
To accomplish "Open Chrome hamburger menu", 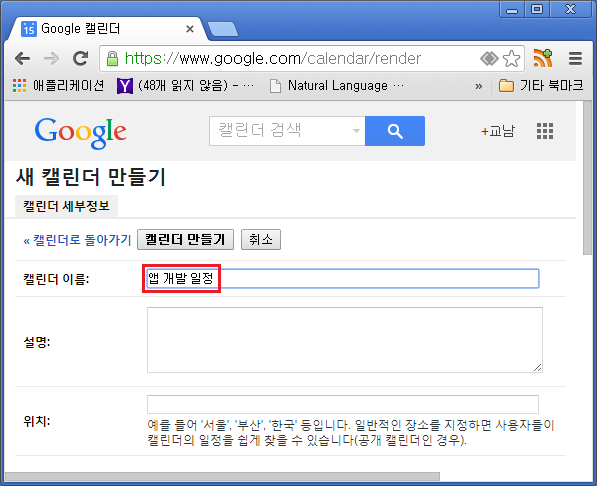I will click(575, 58).
